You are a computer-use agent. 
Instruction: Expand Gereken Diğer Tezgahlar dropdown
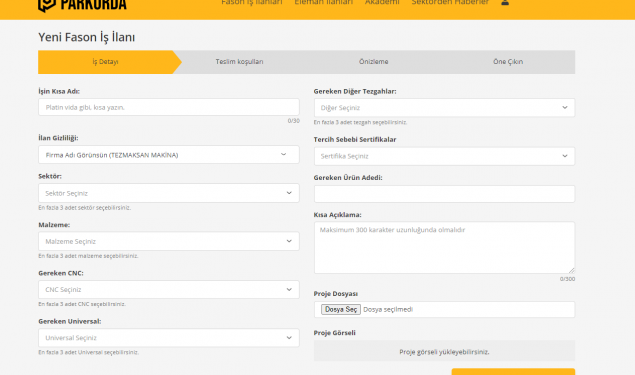click(444, 108)
